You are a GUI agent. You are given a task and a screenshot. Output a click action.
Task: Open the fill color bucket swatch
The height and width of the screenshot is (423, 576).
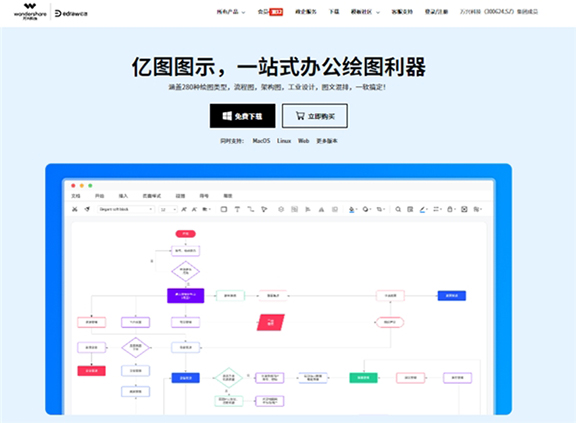[x=353, y=209]
